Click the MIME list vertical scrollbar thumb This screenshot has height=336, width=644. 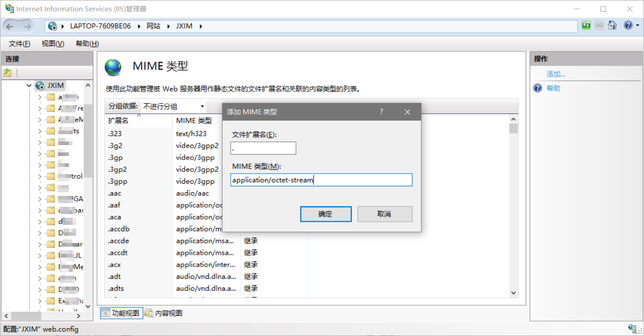coord(513,128)
